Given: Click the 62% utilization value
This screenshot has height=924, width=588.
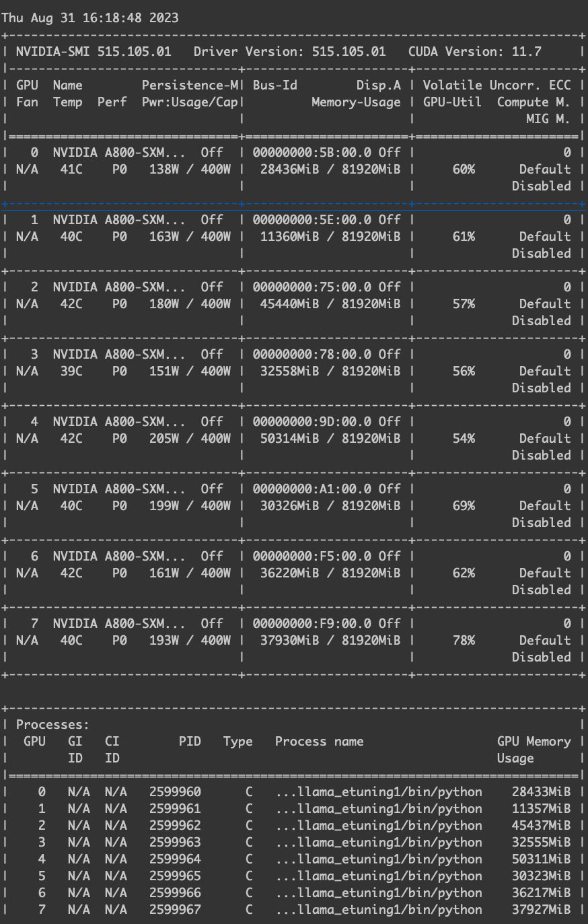Looking at the screenshot, I should 464,573.
